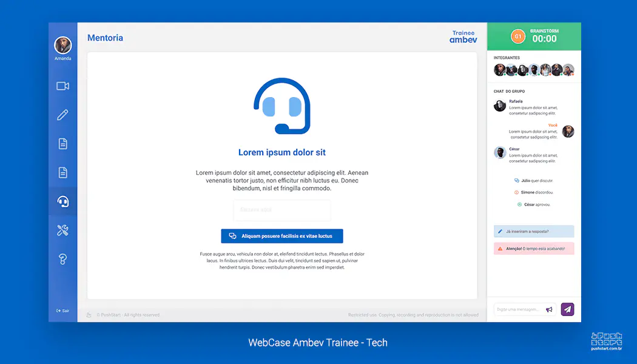Click the text "O tempo está acabando!"
Viewport: 637px width, 364px height.
coord(544,249)
